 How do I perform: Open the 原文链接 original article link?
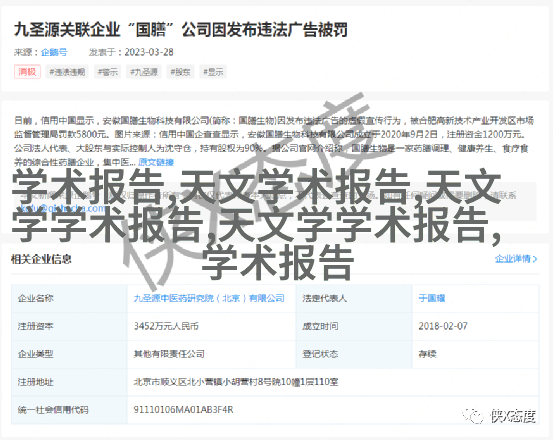click(156, 162)
